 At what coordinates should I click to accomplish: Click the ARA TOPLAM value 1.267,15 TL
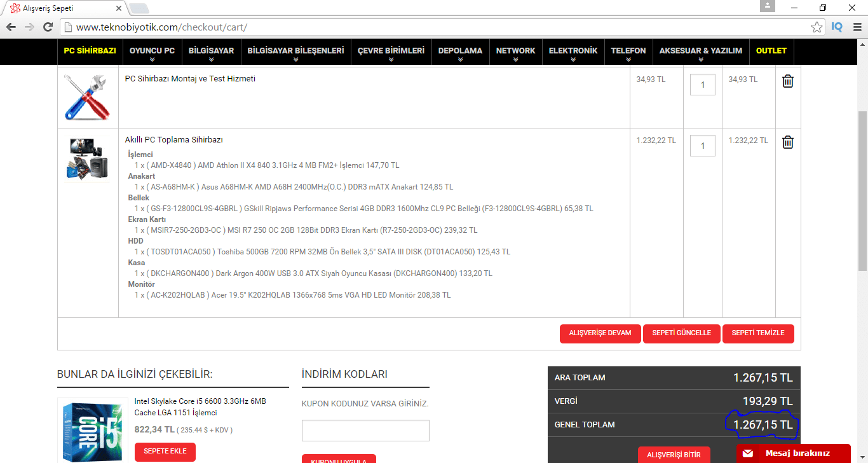763,378
